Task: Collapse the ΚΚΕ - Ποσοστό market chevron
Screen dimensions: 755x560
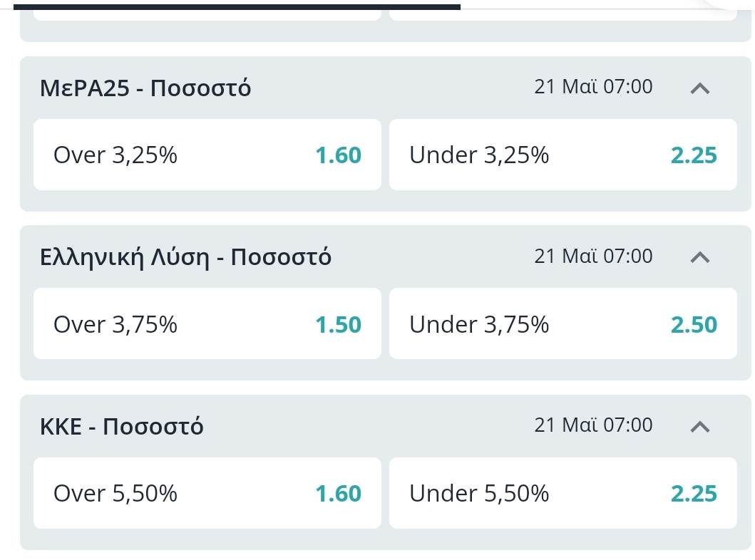Action: click(x=700, y=427)
